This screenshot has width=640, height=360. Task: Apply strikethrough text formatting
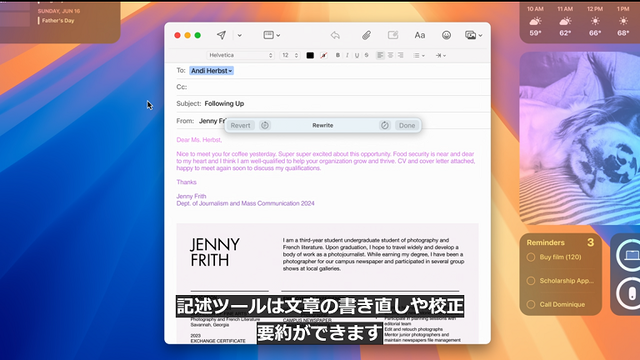click(x=366, y=55)
